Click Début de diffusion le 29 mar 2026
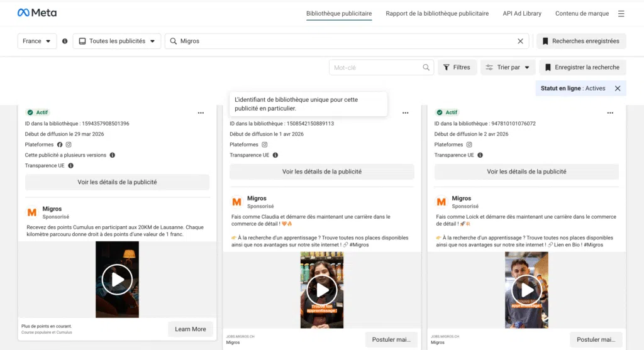Image resolution: width=644 pixels, height=350 pixels. (x=65, y=134)
